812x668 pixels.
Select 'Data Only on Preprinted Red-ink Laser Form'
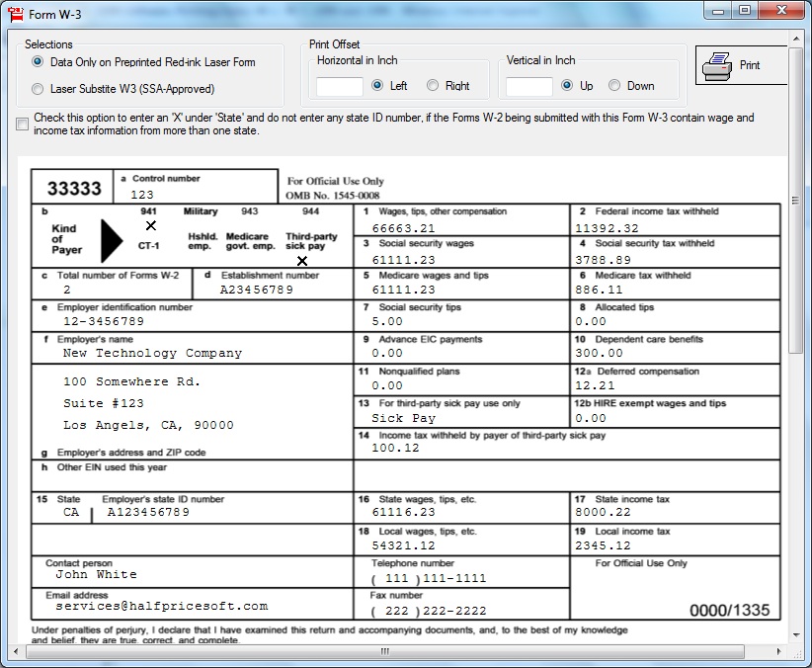(37, 61)
